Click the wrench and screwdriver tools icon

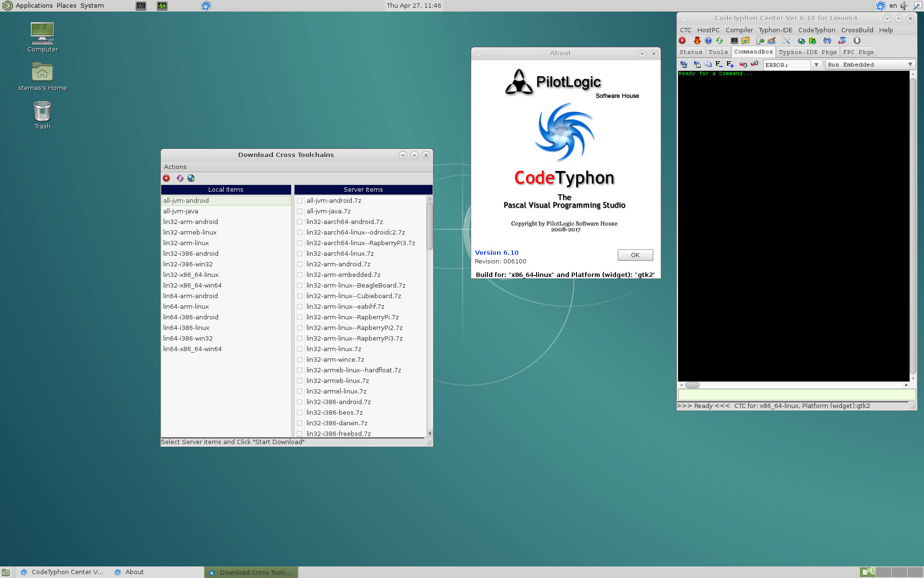pyautogui.click(x=786, y=41)
